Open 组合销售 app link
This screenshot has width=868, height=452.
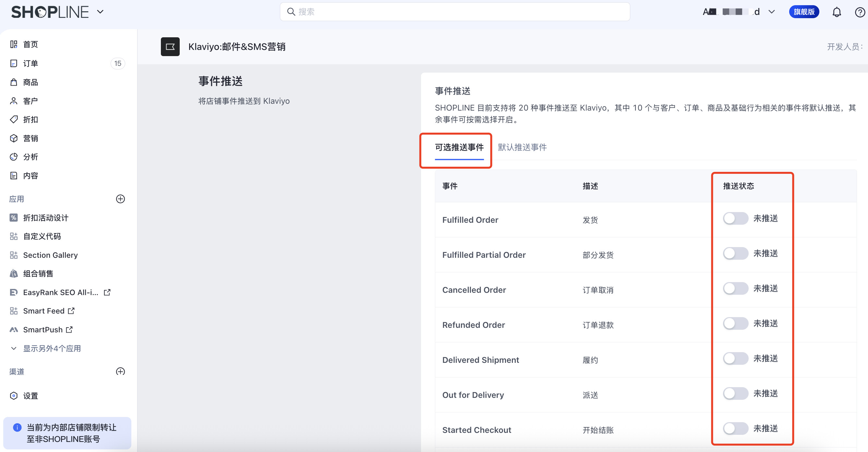[x=38, y=273]
